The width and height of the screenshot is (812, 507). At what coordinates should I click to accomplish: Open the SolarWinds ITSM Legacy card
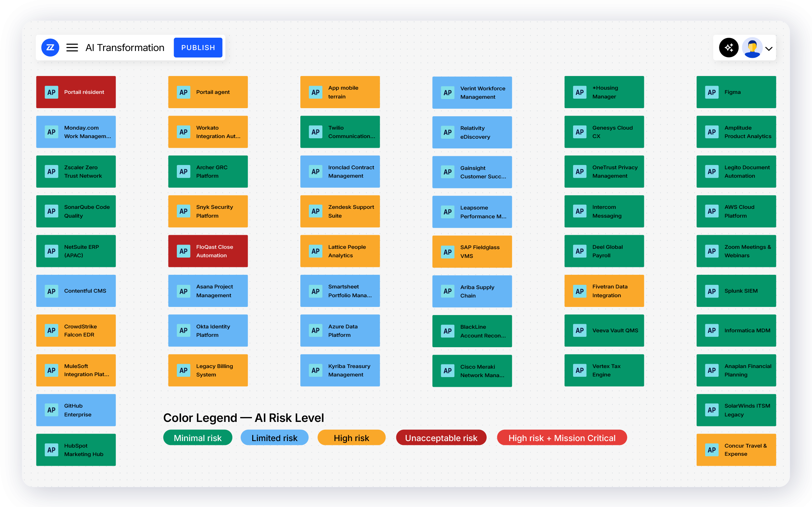point(736,410)
